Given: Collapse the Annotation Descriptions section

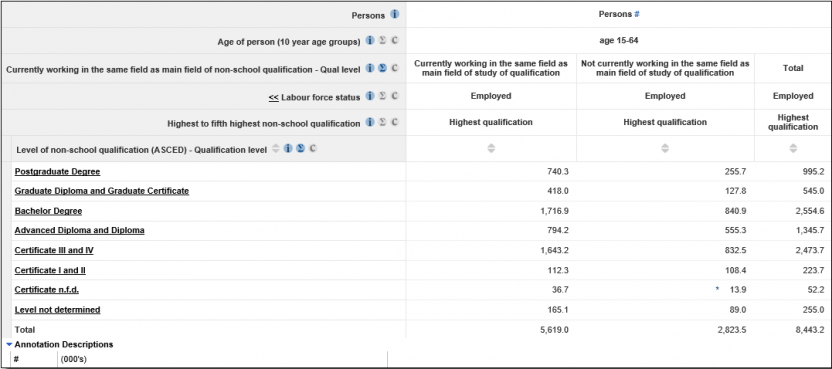Looking at the screenshot, I should pyautogui.click(x=10, y=345).
